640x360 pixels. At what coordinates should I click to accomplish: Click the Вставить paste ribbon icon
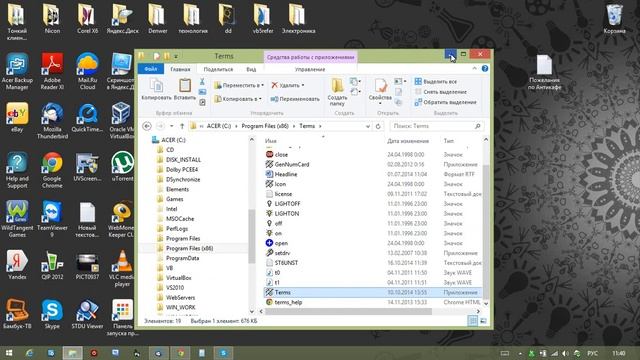(x=185, y=90)
